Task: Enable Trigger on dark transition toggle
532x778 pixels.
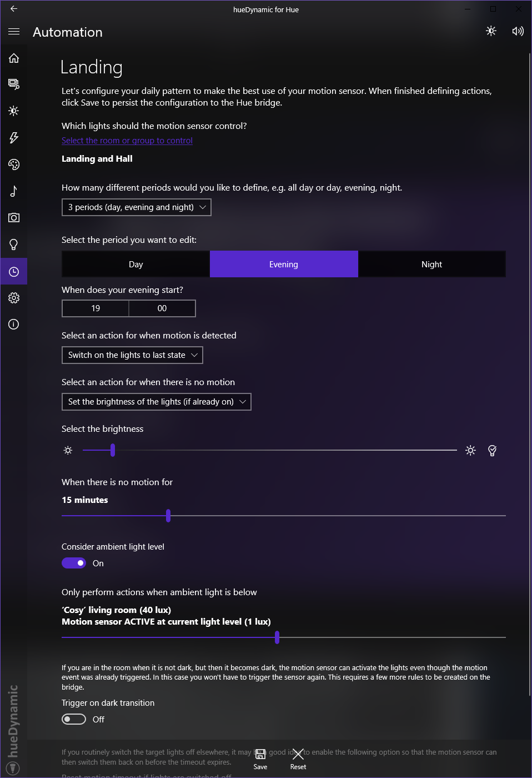Action: [74, 719]
